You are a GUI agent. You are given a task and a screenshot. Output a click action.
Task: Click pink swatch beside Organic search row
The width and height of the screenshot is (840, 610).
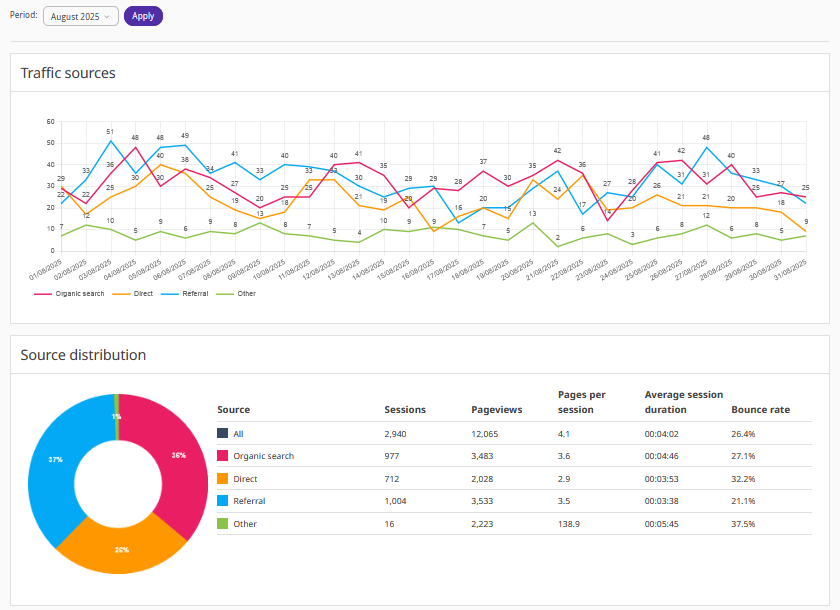[x=222, y=456]
